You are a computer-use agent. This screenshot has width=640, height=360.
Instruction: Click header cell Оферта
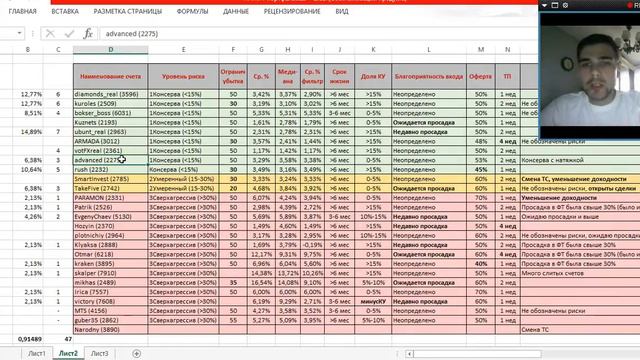click(481, 76)
